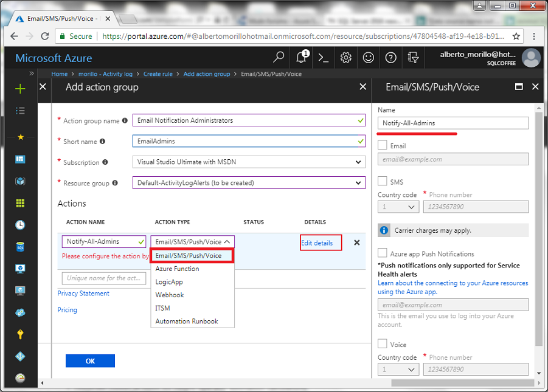Click the SMS Phone number field
The height and width of the screenshot is (392, 548).
point(476,207)
